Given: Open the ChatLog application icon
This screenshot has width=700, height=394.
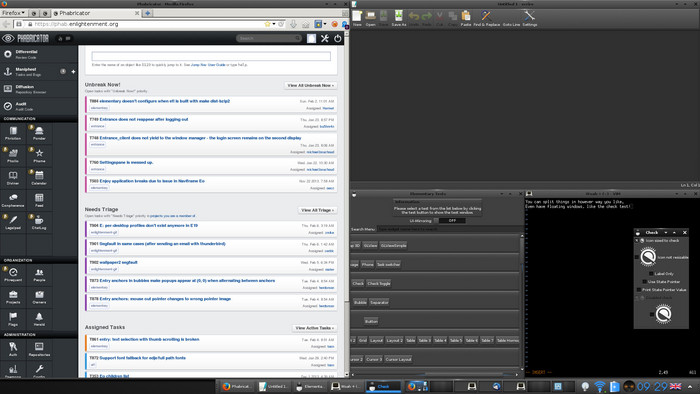Looking at the screenshot, I should pyautogui.click(x=39, y=222).
